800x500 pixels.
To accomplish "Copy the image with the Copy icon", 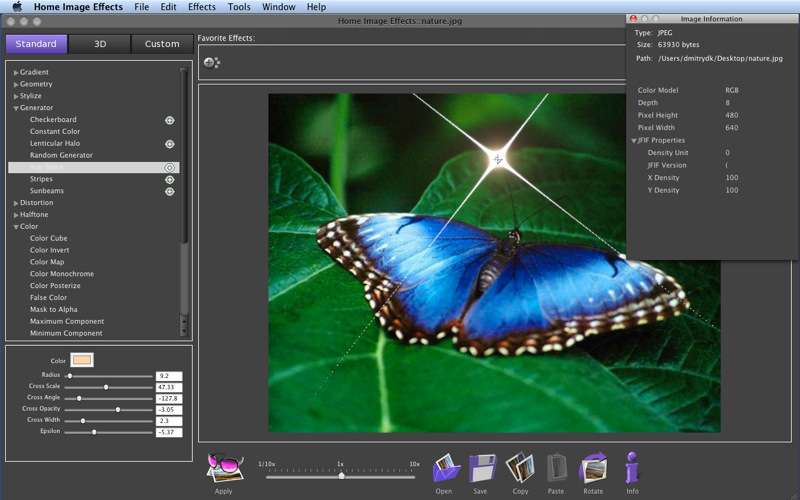I will coord(520,468).
